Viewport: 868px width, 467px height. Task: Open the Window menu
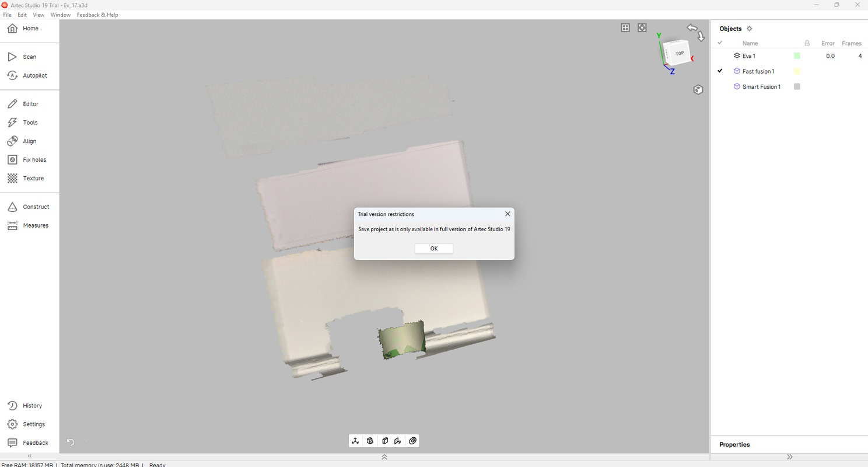click(x=60, y=15)
